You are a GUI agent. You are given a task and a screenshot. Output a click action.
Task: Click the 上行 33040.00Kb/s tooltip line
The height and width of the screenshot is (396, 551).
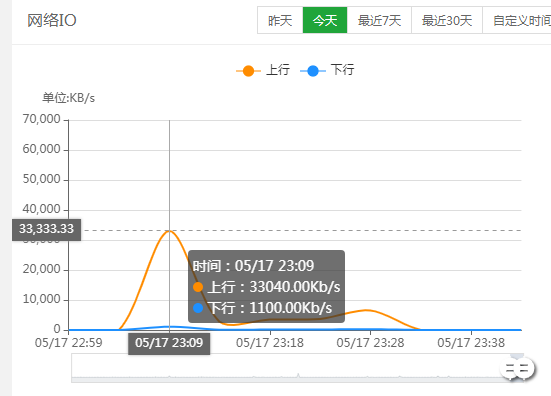click(267, 287)
